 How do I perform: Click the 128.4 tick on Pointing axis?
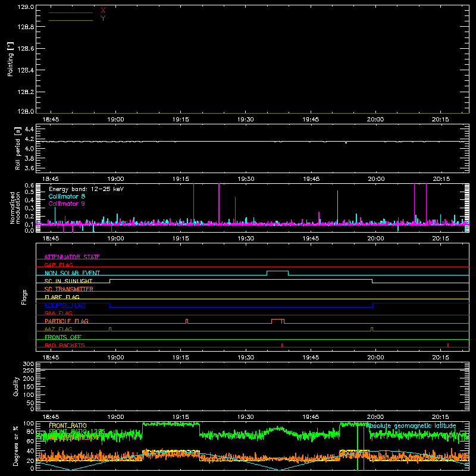[x=26, y=70]
